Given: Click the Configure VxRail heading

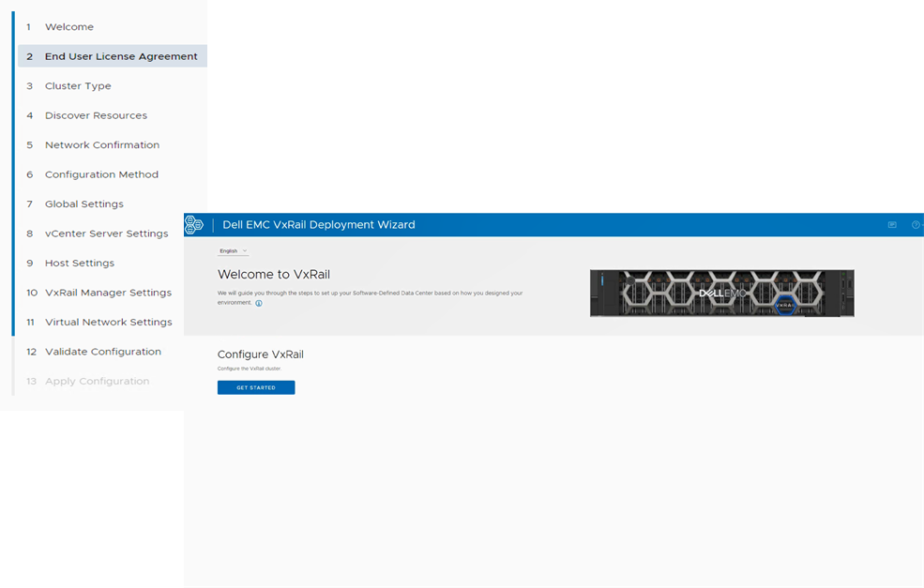Looking at the screenshot, I should click(x=261, y=354).
